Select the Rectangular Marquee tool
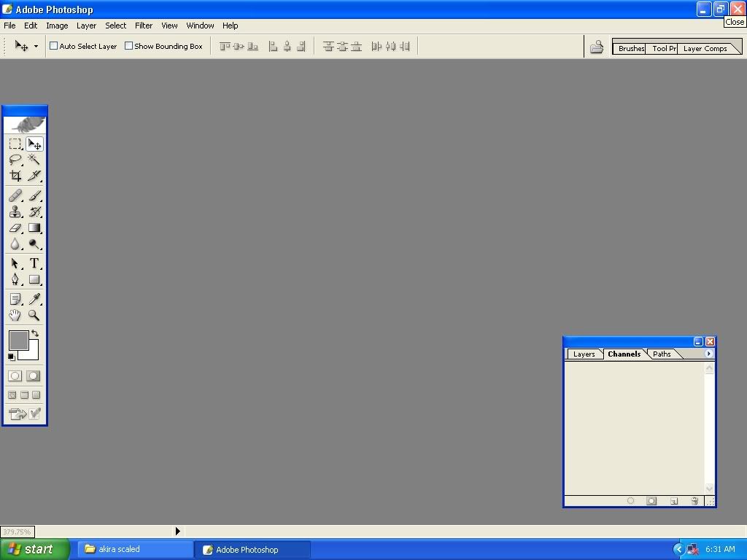 click(15, 144)
